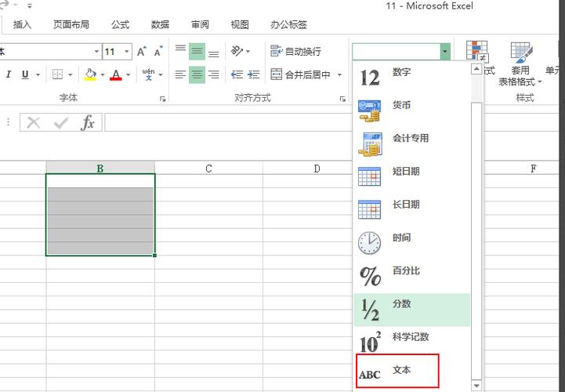
Task: Open the insert function fx button
Action: coord(88,122)
